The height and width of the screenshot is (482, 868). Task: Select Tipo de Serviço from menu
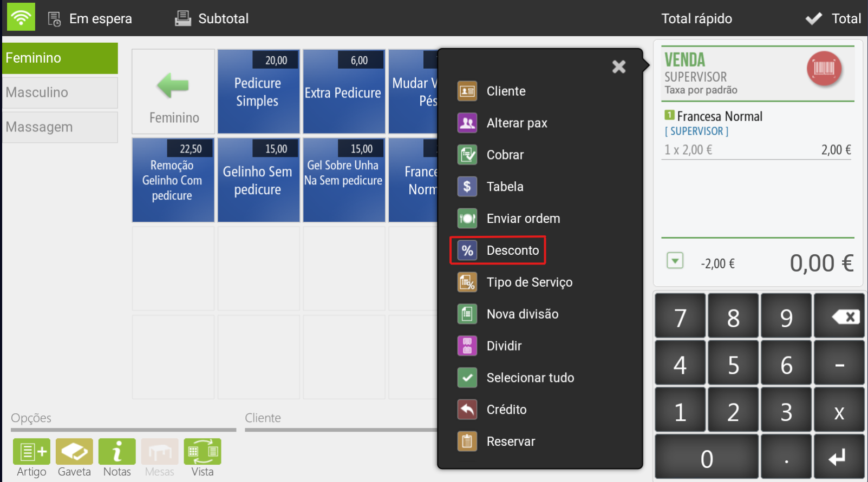point(515,282)
